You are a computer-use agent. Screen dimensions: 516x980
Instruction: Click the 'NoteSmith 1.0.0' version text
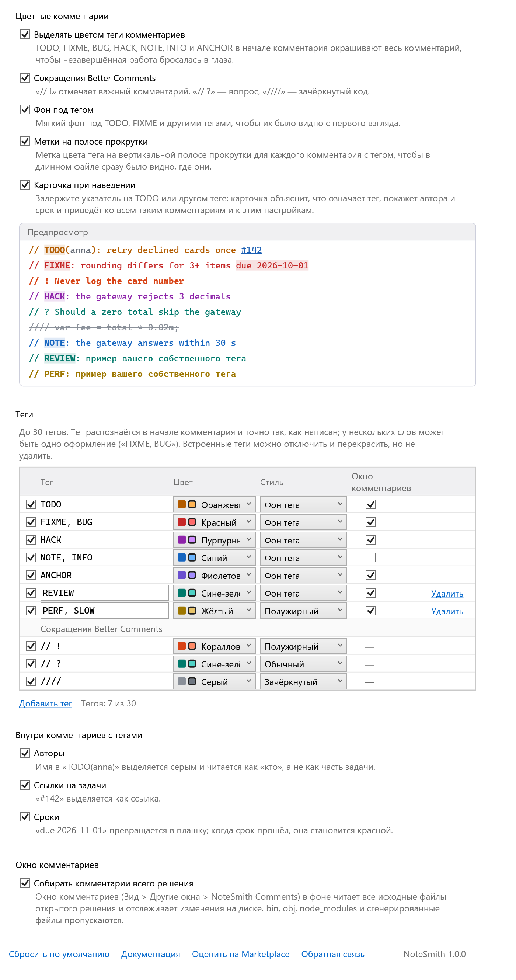[435, 955]
